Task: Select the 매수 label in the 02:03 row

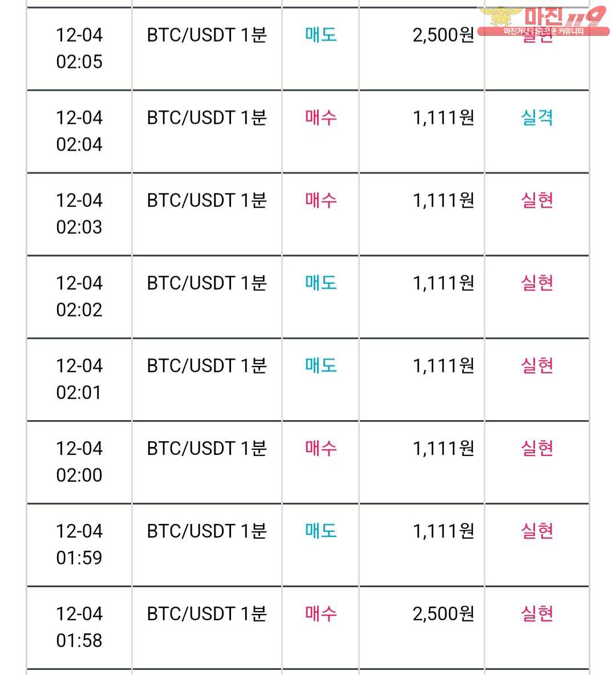Action: point(321,200)
